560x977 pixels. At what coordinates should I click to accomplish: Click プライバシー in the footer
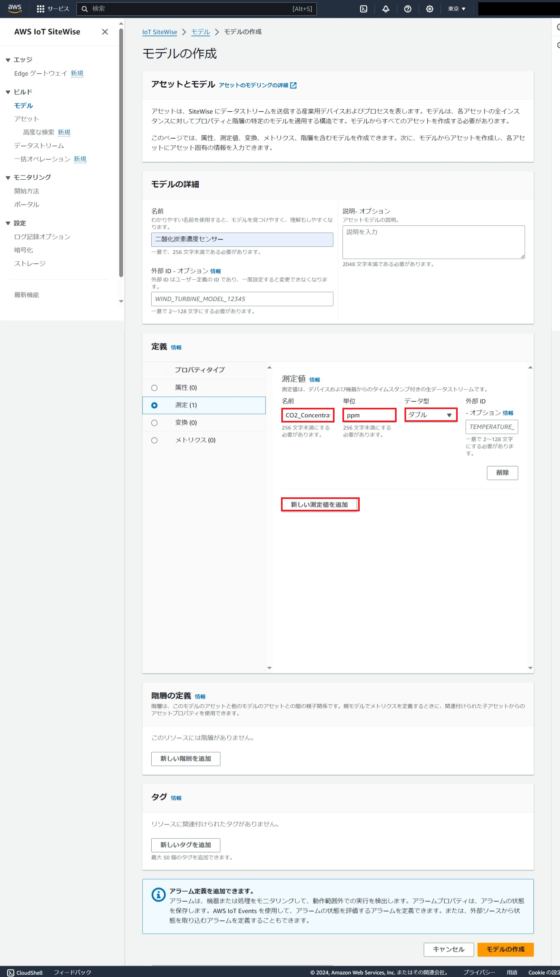point(479,972)
